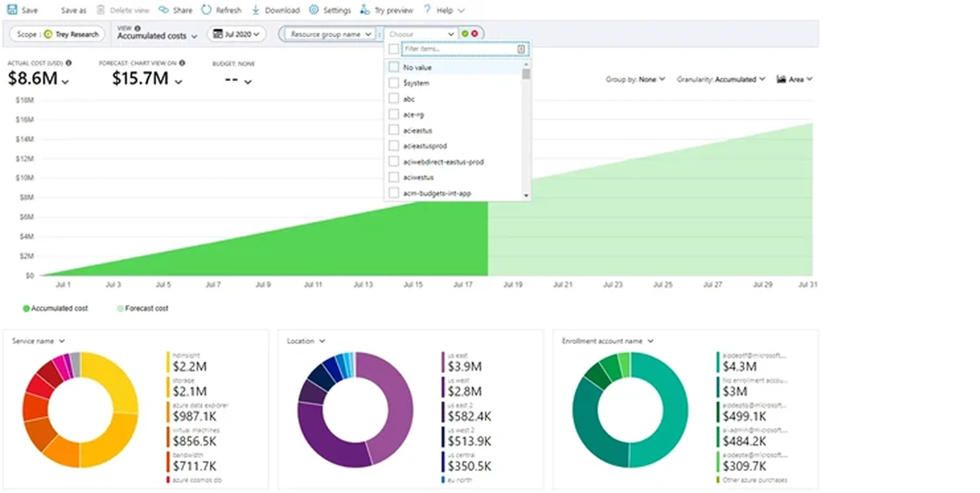Select the 'aciwestus' checkbox
This screenshot has height=493, width=980.
(x=394, y=177)
